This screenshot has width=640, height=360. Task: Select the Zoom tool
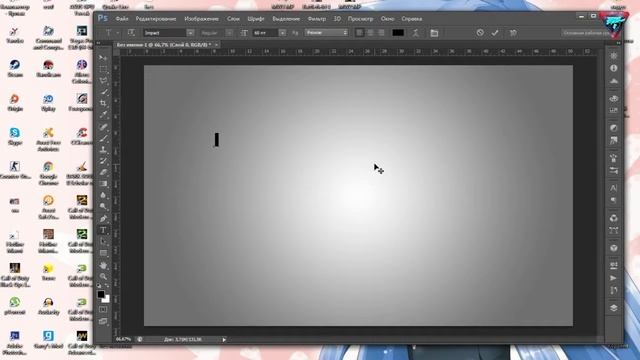point(103,276)
